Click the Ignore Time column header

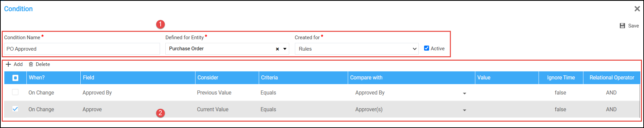(x=561, y=78)
